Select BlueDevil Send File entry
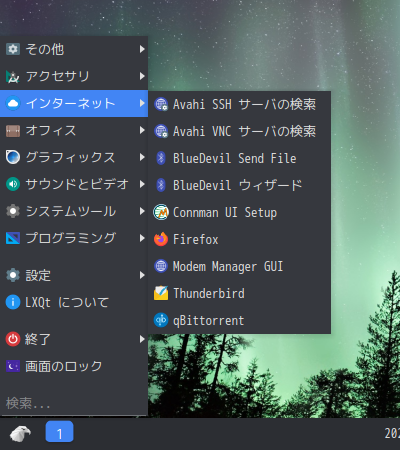Image resolution: width=400 pixels, height=450 pixels. click(x=239, y=158)
